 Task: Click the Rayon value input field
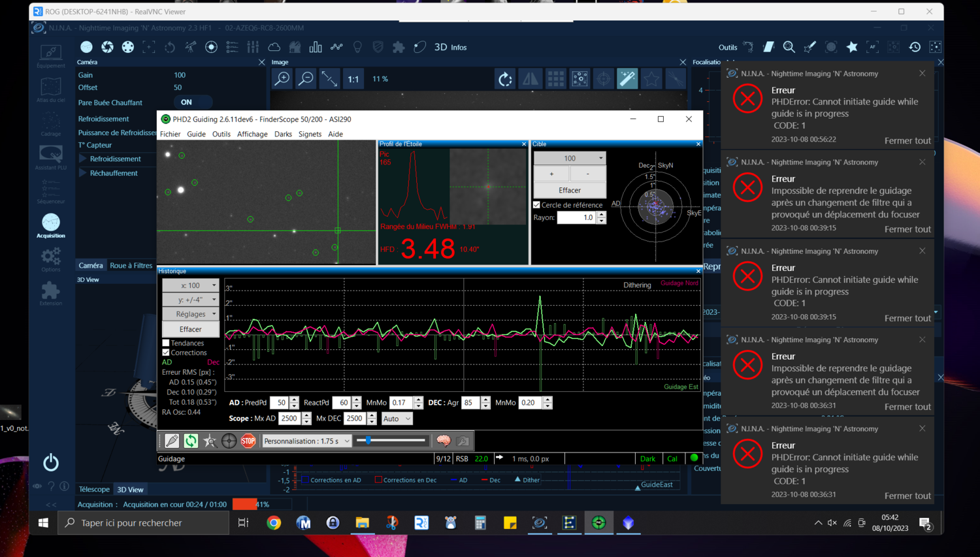point(576,218)
